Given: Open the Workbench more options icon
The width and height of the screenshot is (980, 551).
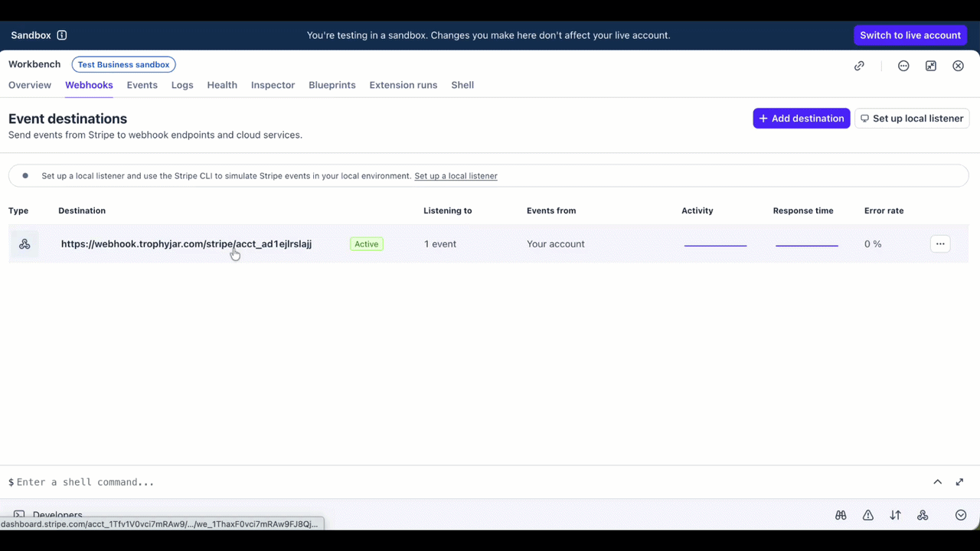Looking at the screenshot, I should click(903, 66).
